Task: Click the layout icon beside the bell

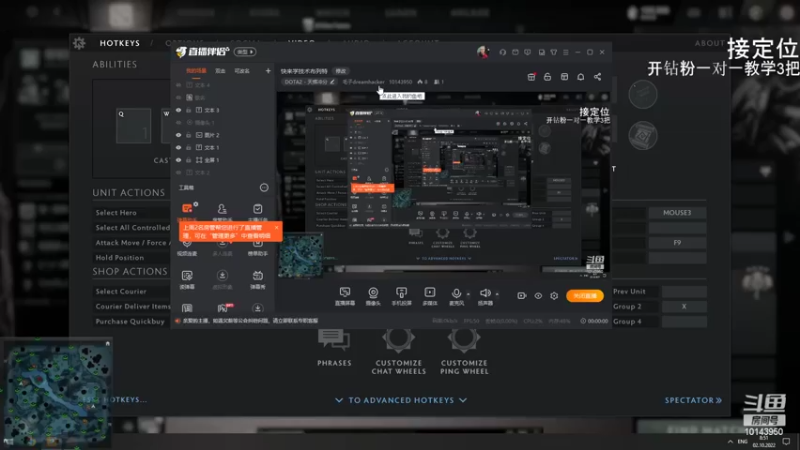Action: click(564, 77)
